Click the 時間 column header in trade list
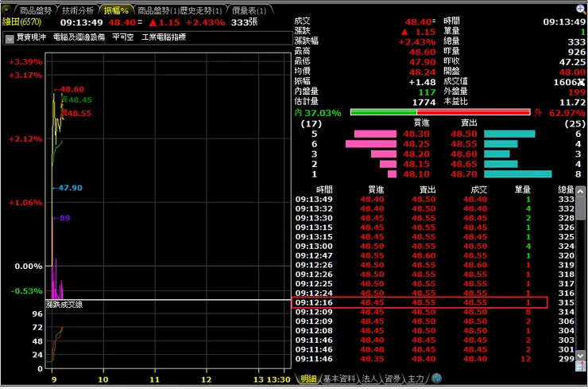This screenshot has width=588, height=389. pyautogui.click(x=324, y=190)
